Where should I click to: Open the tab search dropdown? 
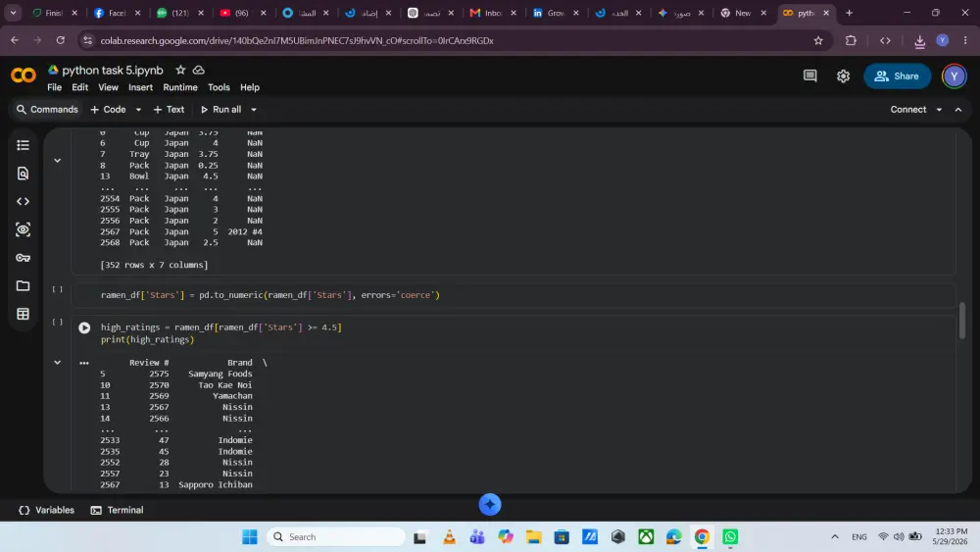point(13,13)
